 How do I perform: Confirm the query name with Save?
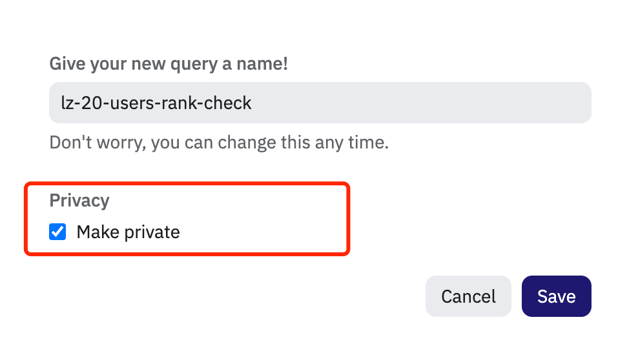(556, 296)
